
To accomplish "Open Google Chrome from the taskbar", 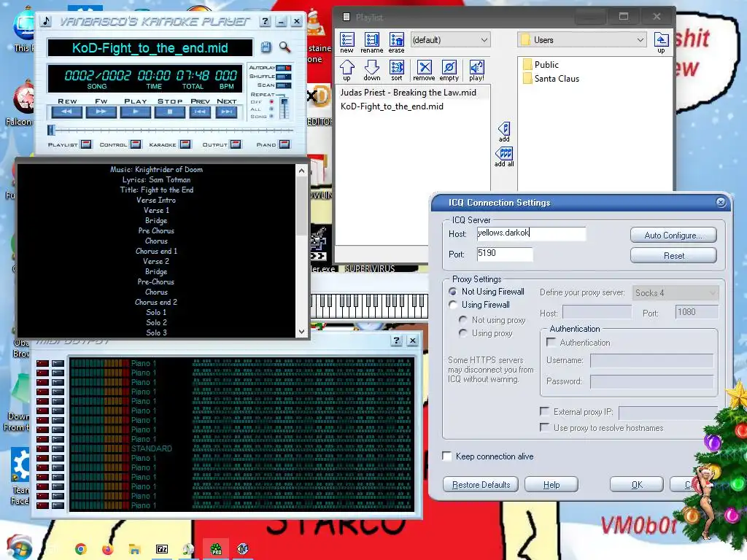I will [x=81, y=549].
